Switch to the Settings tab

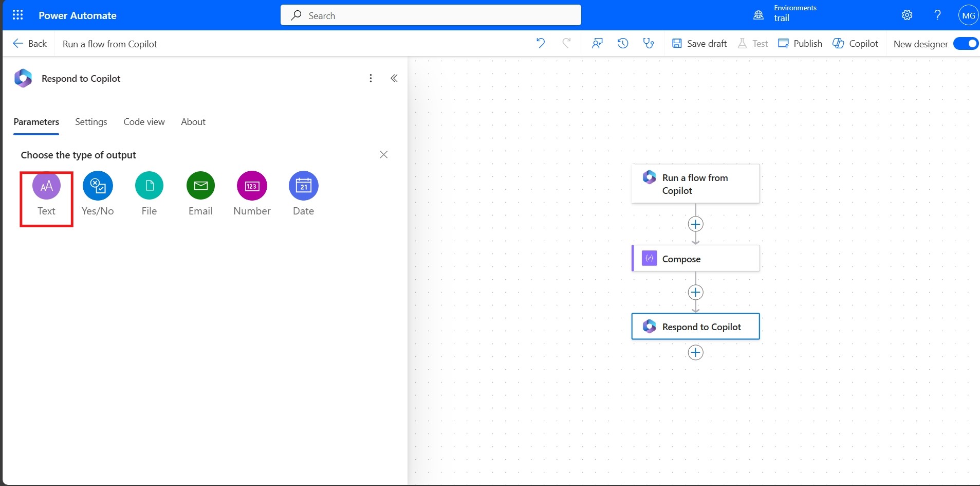91,122
